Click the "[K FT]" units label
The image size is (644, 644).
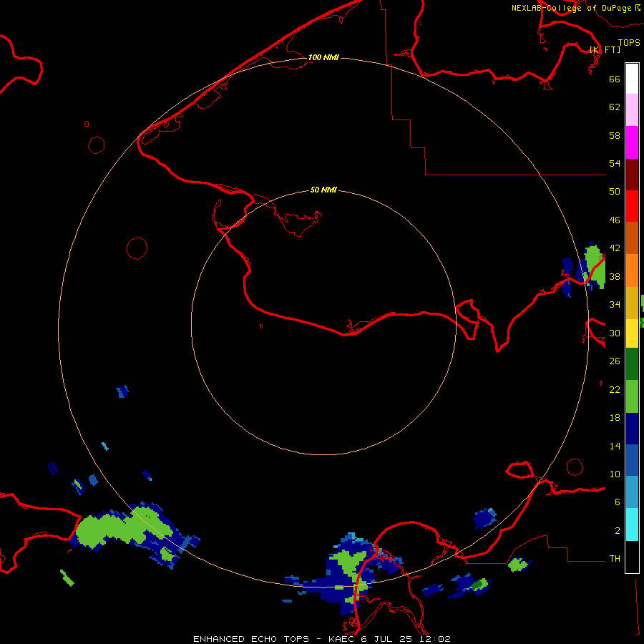click(605, 49)
